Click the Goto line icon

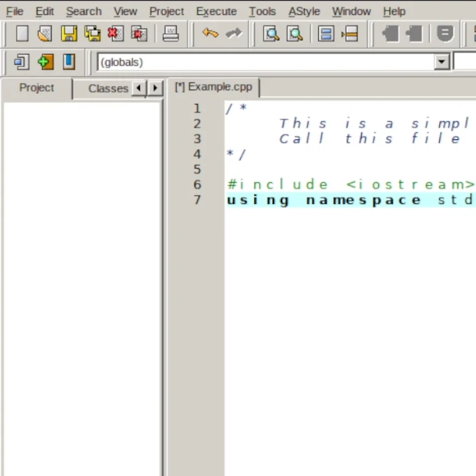[350, 33]
